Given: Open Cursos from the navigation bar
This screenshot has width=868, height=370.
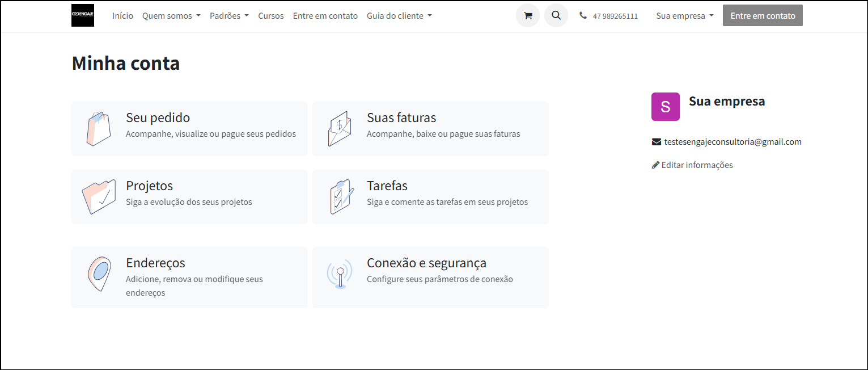Looking at the screenshot, I should click(x=271, y=16).
